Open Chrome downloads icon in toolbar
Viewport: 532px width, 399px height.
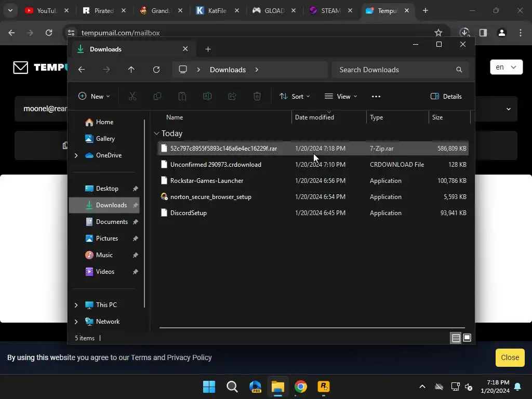(x=464, y=33)
